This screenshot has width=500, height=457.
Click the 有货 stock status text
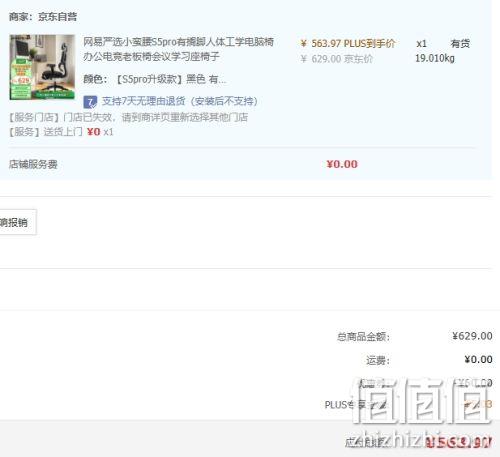click(x=460, y=43)
